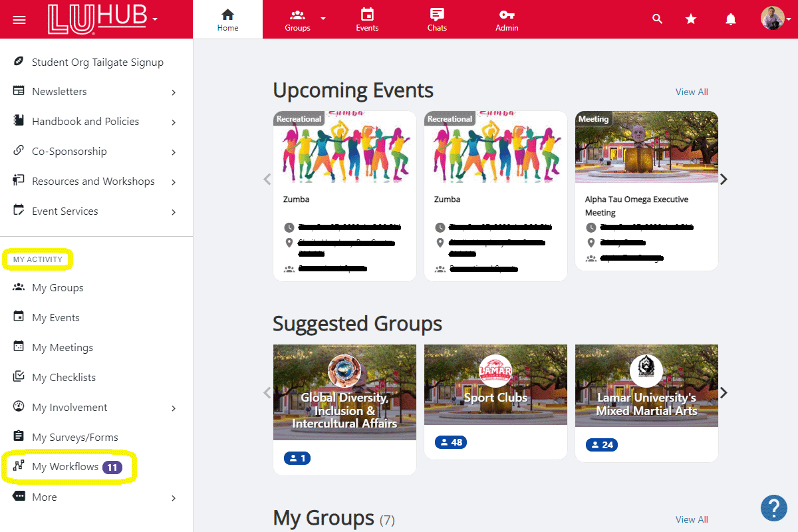Click the blue help question mark
Image resolution: width=798 pixels, height=532 pixels.
tap(773, 508)
